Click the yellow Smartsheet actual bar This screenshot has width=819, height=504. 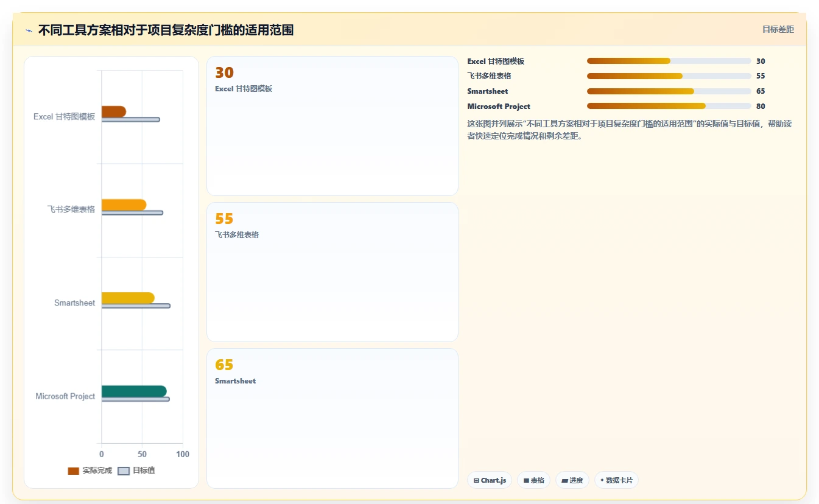point(128,298)
